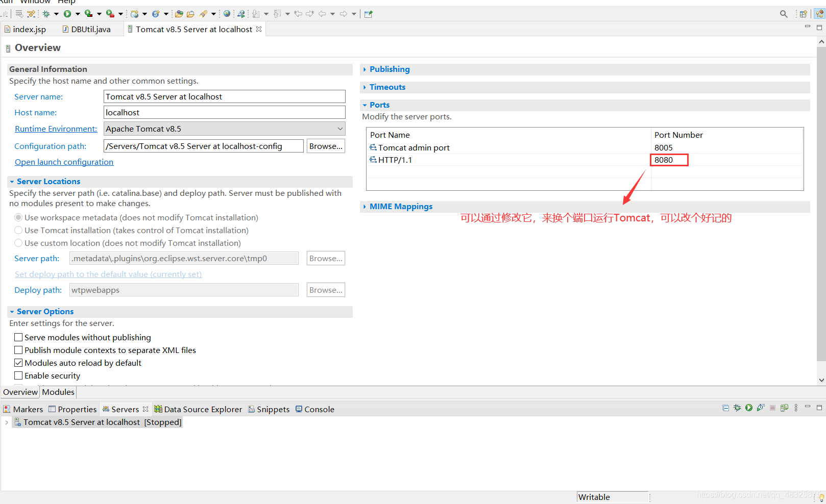The image size is (826, 504).
Task: Click the vertical scrollbar up arrow of the editor
Action: pos(821,42)
